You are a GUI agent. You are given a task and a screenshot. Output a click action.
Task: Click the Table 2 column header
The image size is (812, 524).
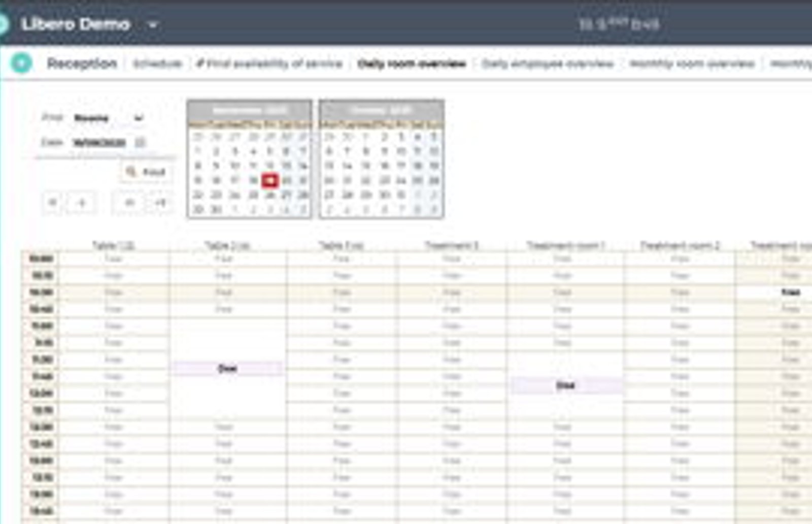227,245
